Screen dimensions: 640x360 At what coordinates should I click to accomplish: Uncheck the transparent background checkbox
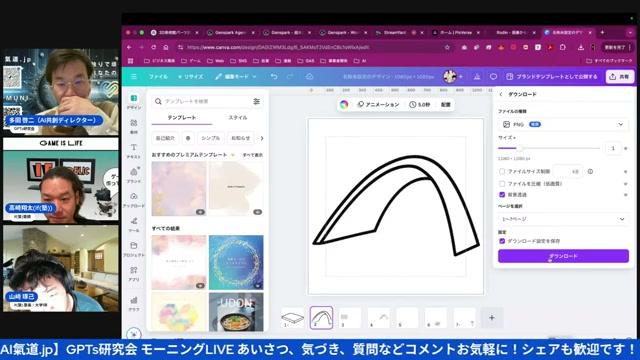coord(502,195)
